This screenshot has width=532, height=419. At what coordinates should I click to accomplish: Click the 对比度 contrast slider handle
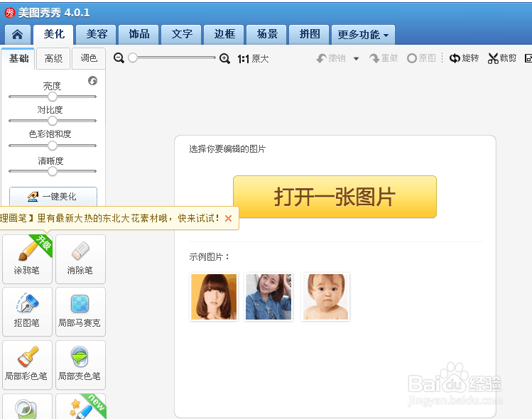pyautogui.click(x=53, y=121)
